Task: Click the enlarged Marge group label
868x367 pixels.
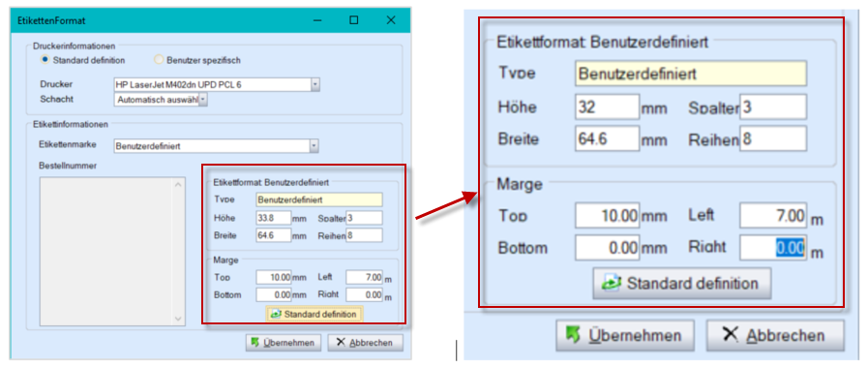Action: [x=520, y=184]
